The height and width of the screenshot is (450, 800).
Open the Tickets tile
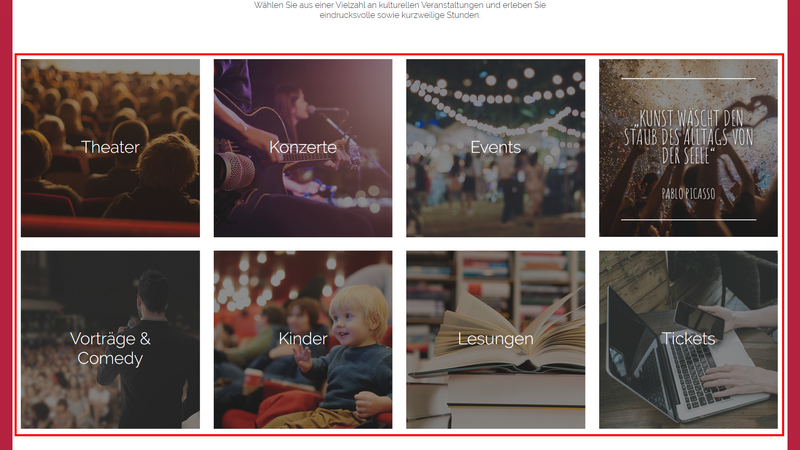688,339
